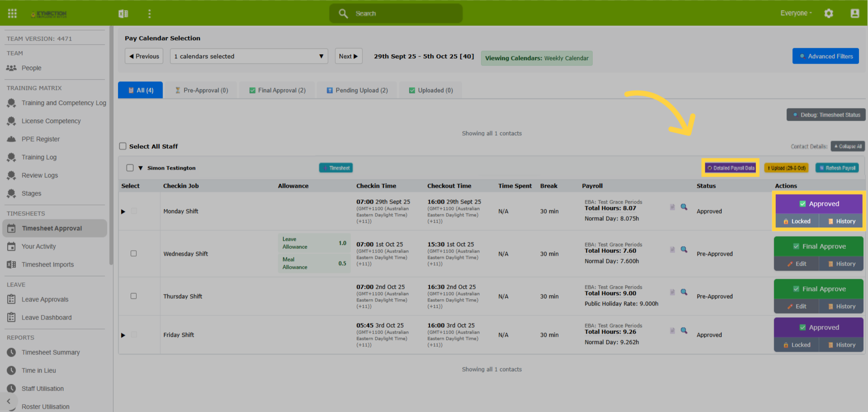Open License Competency page

pos(51,121)
